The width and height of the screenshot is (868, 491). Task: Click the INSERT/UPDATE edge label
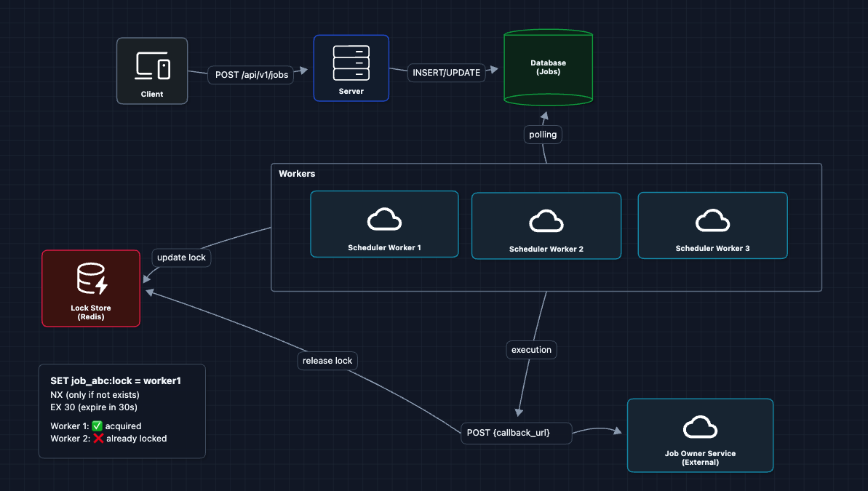pos(446,72)
